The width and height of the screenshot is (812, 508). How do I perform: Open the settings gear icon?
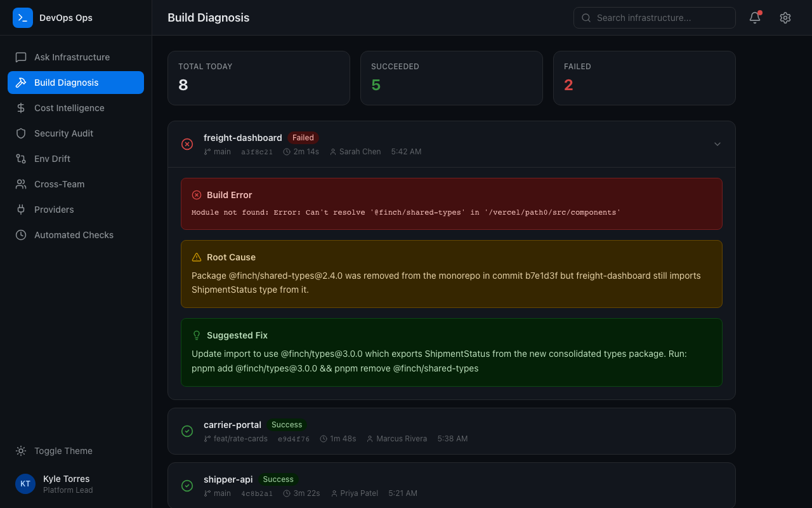click(x=785, y=18)
